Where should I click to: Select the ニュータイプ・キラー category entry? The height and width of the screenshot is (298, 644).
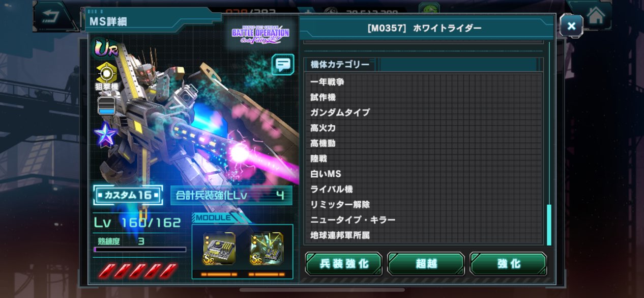click(x=353, y=220)
